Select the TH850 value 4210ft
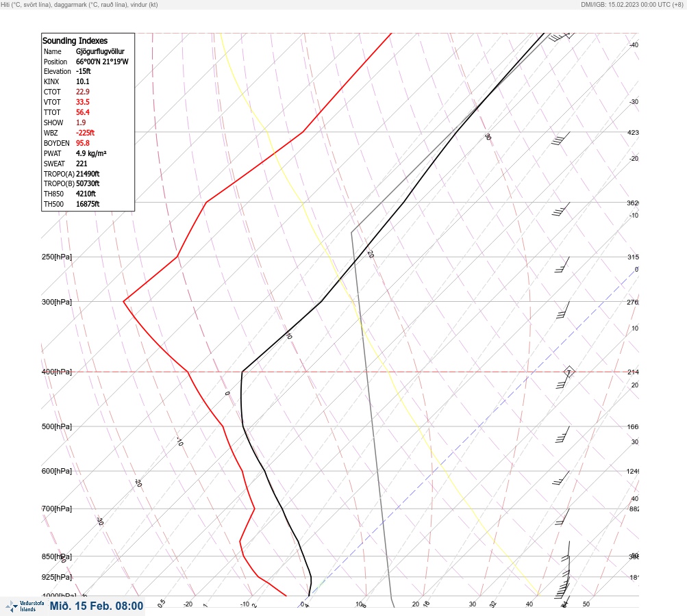This screenshot has height=616, width=687. point(86,194)
